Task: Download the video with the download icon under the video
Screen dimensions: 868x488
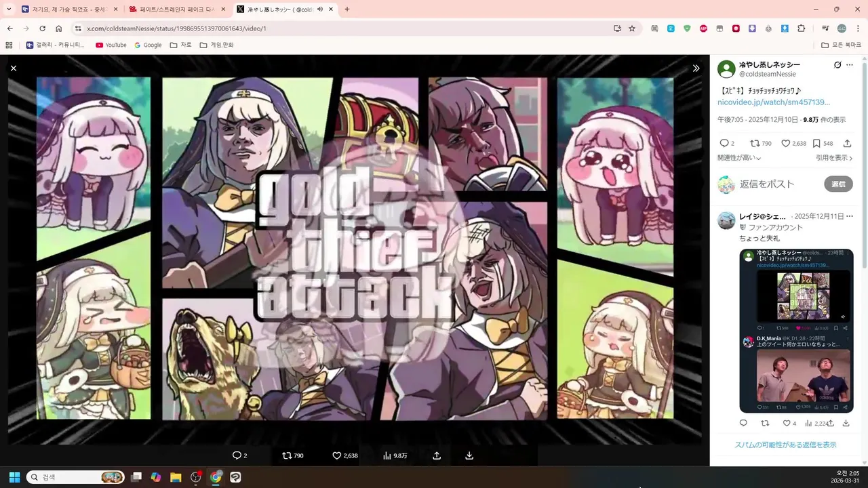Action: click(x=469, y=455)
